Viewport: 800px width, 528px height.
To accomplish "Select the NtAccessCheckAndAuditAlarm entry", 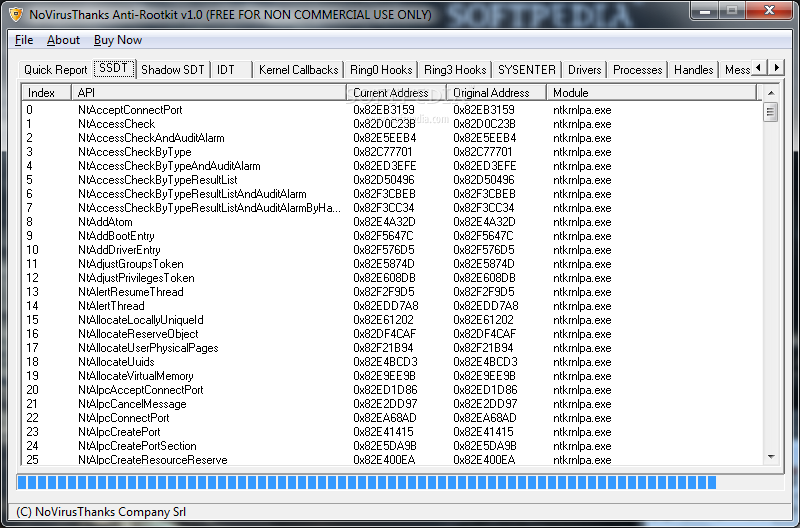I will click(x=392, y=138).
